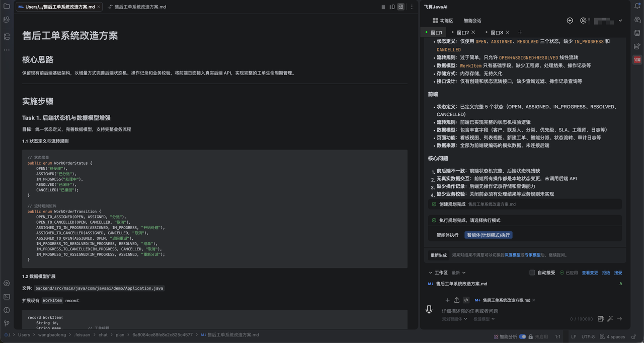Open the Database tool window in right sidebar
Screen dimensions: 644x343
tap(637, 33)
